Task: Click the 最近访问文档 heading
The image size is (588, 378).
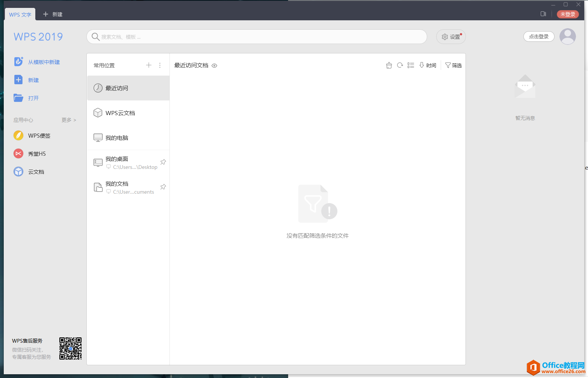Action: (191, 65)
